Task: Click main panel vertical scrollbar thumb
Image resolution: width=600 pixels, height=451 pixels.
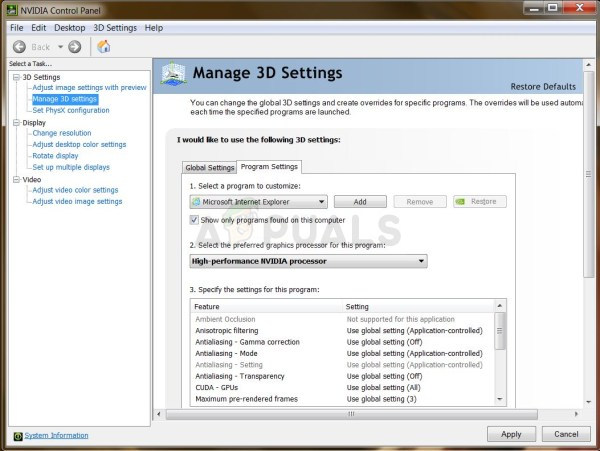Action: point(589,174)
